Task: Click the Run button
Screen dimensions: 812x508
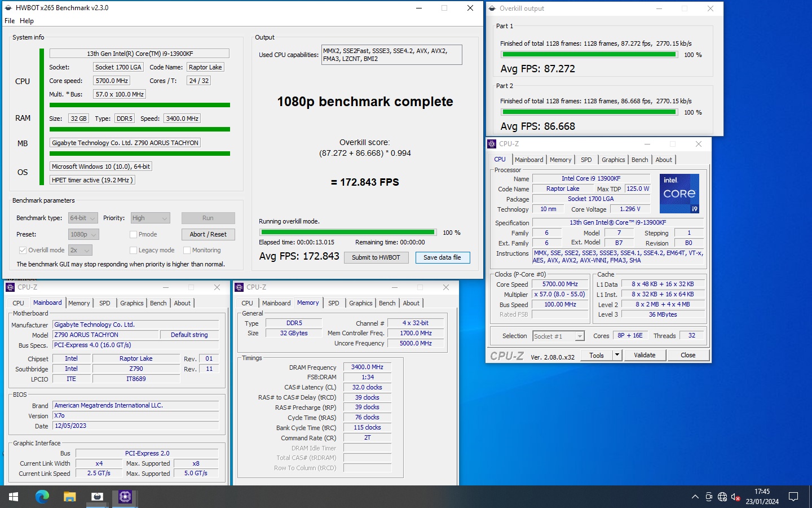Action: click(x=208, y=218)
